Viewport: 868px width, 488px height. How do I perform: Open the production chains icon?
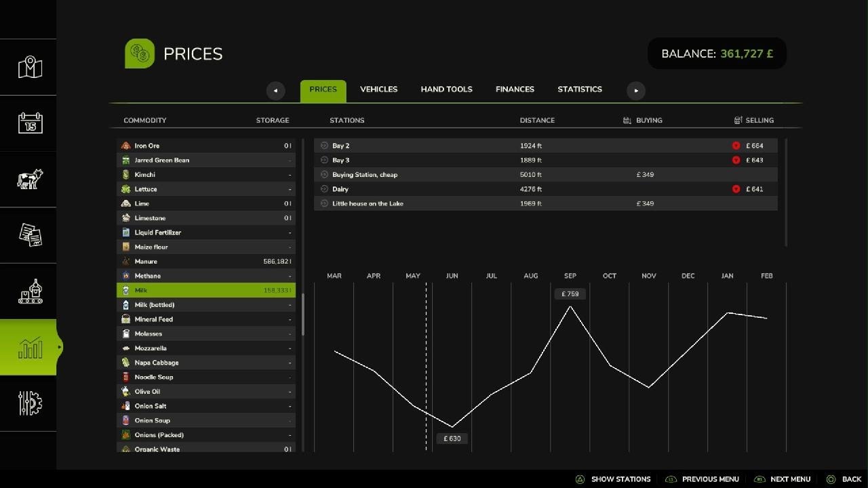(30, 291)
